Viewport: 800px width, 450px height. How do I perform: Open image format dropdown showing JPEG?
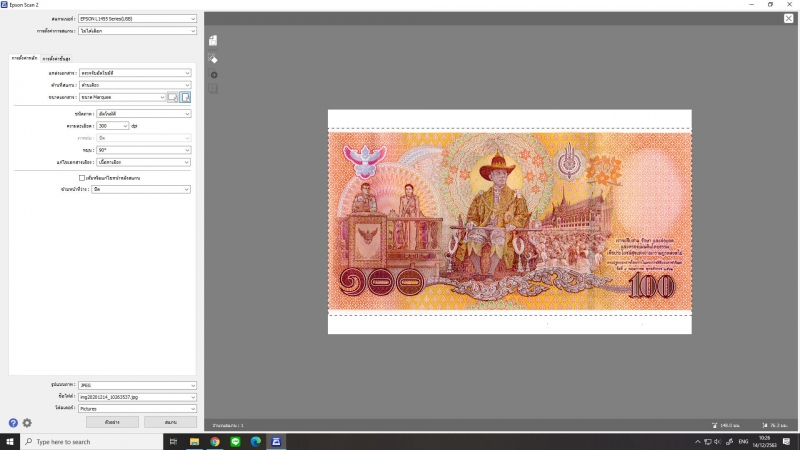pyautogui.click(x=137, y=385)
